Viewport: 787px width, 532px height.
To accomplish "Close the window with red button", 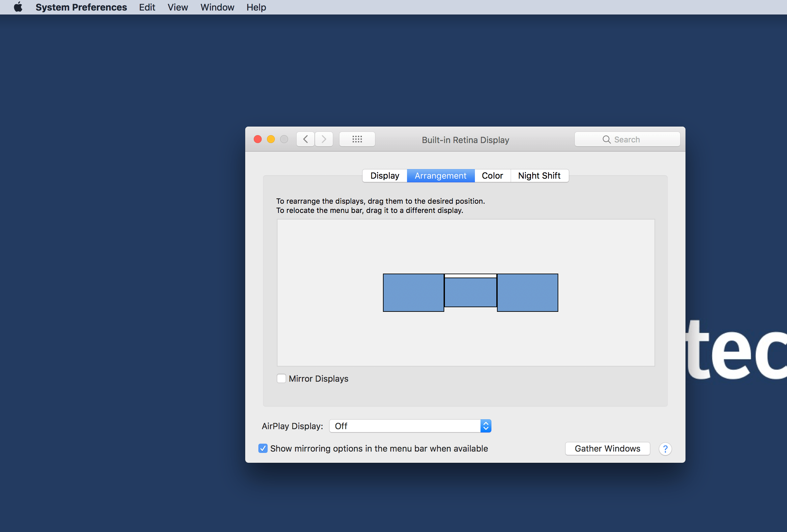I will (258, 139).
